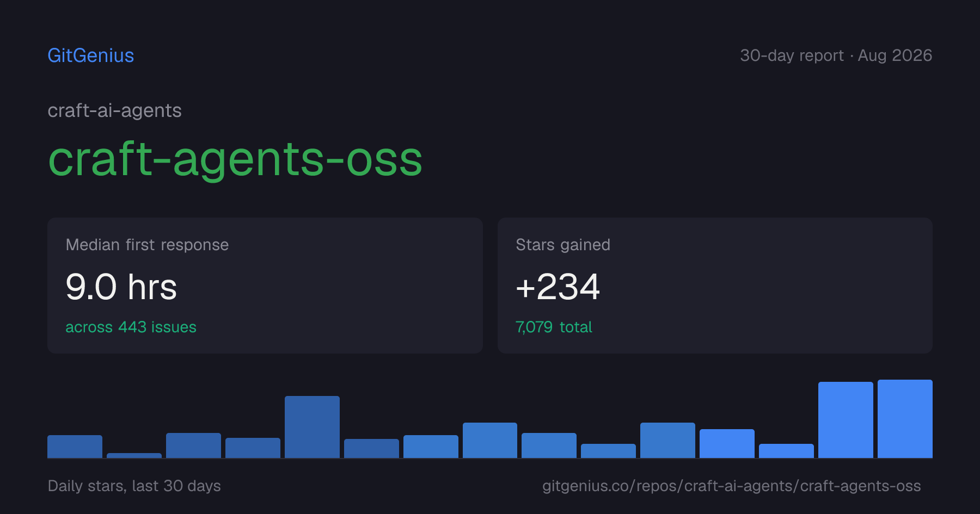Select the first bar in the daily stars chart
980x514 pixels.
pyautogui.click(x=75, y=447)
